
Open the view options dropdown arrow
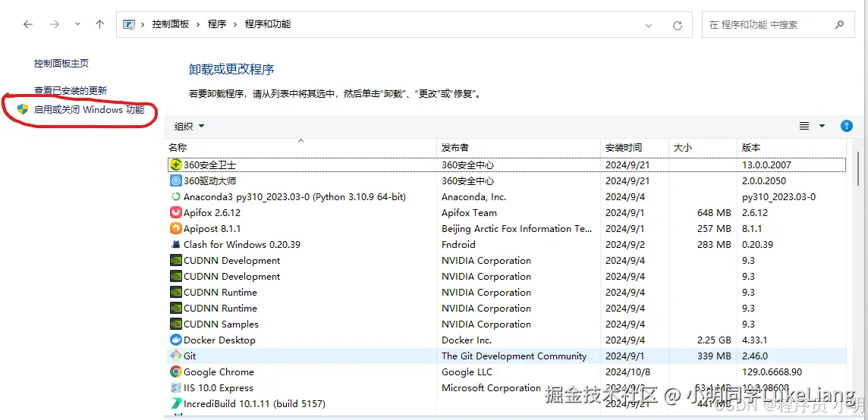coord(822,126)
